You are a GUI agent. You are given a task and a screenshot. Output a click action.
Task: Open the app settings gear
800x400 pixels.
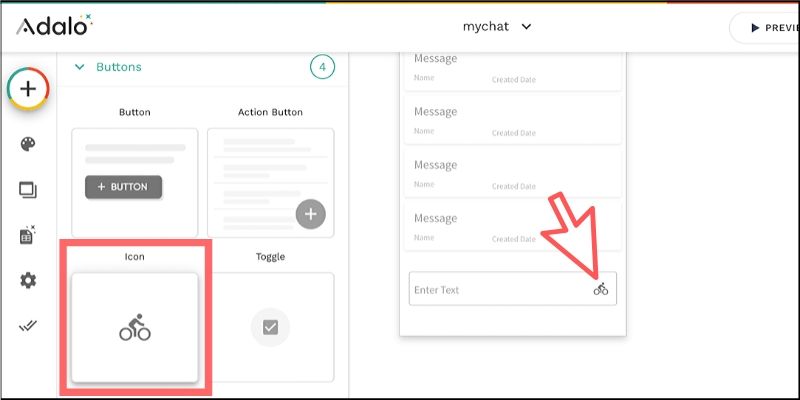coord(28,280)
